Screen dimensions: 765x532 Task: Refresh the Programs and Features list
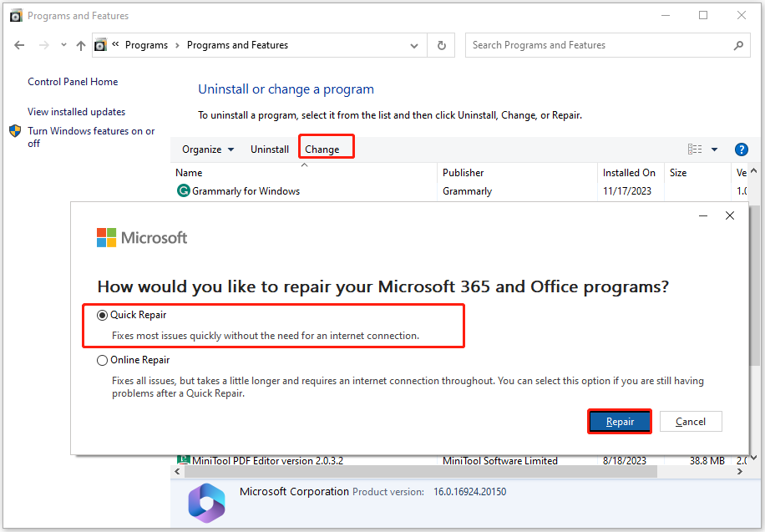[x=442, y=45]
